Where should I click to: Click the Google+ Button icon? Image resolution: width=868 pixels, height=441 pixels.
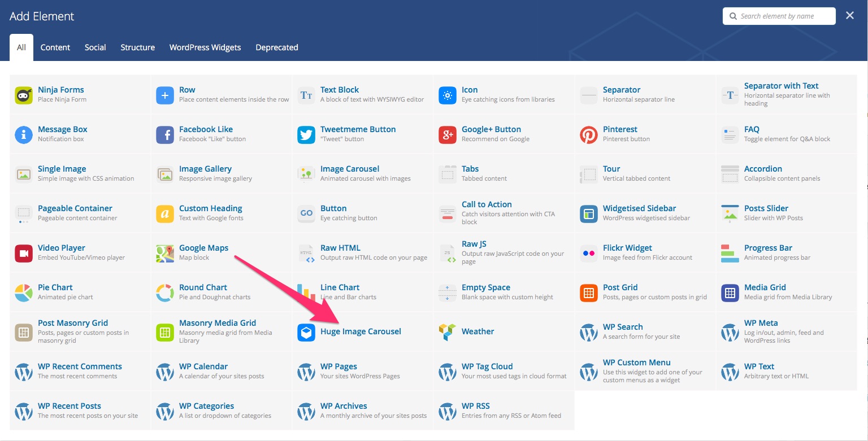tap(448, 135)
